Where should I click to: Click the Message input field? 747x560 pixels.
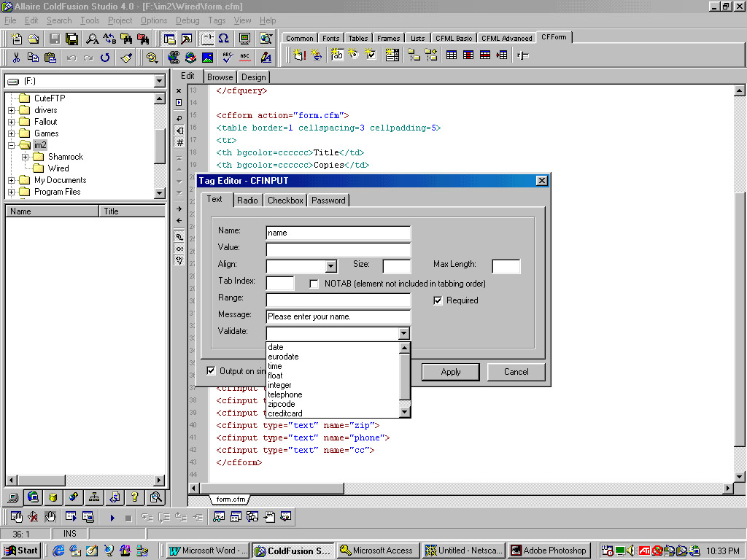[338, 316]
